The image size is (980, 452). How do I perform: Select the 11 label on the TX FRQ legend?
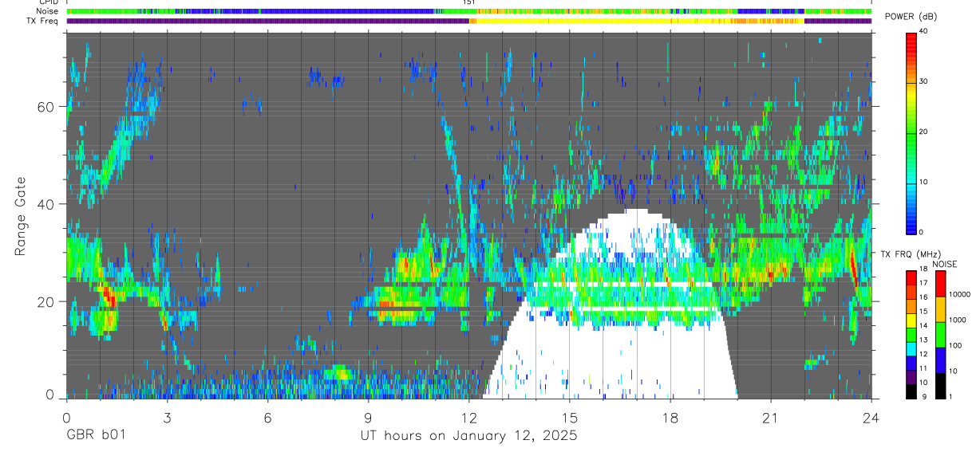(923, 369)
